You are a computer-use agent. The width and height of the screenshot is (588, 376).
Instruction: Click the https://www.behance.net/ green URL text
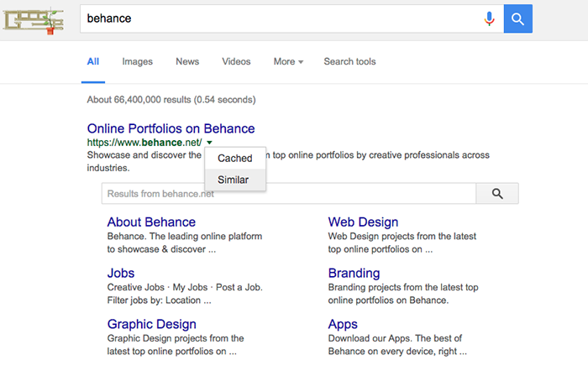144,143
